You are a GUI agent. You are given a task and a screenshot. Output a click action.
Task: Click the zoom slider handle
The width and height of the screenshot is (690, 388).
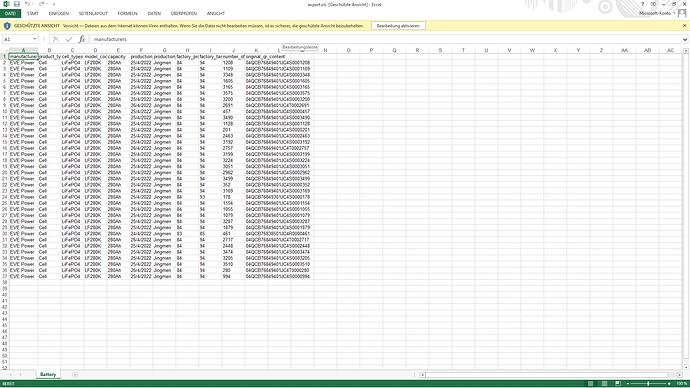[648, 384]
